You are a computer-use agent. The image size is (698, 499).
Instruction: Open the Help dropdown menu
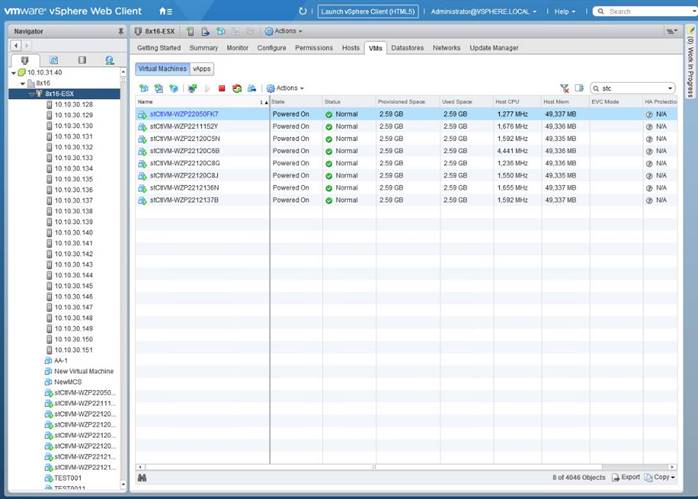[x=564, y=12]
